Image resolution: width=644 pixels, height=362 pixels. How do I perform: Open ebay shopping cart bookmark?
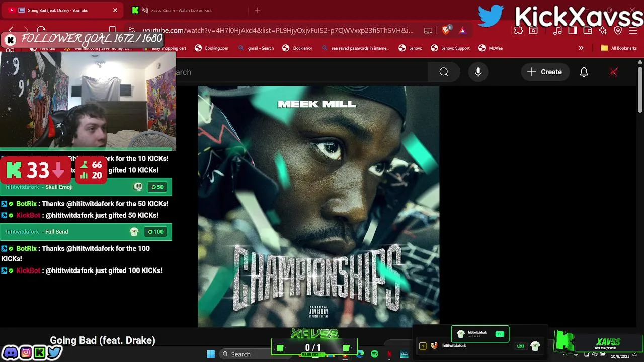(x=165, y=48)
